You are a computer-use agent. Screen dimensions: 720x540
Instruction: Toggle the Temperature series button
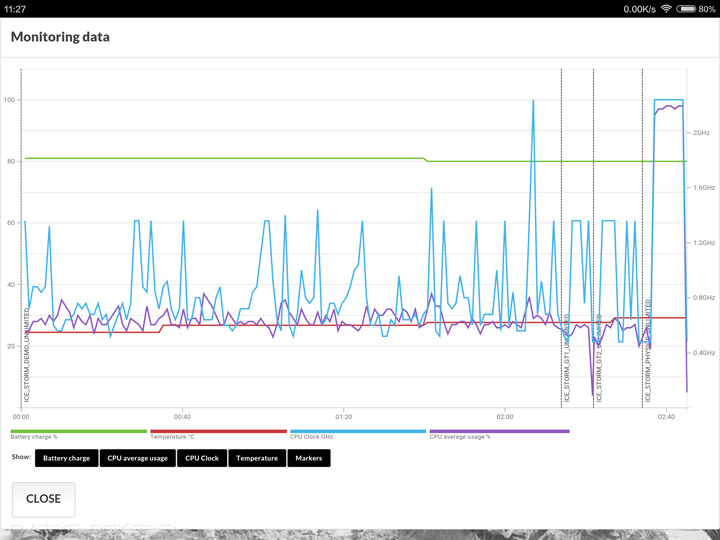click(257, 458)
